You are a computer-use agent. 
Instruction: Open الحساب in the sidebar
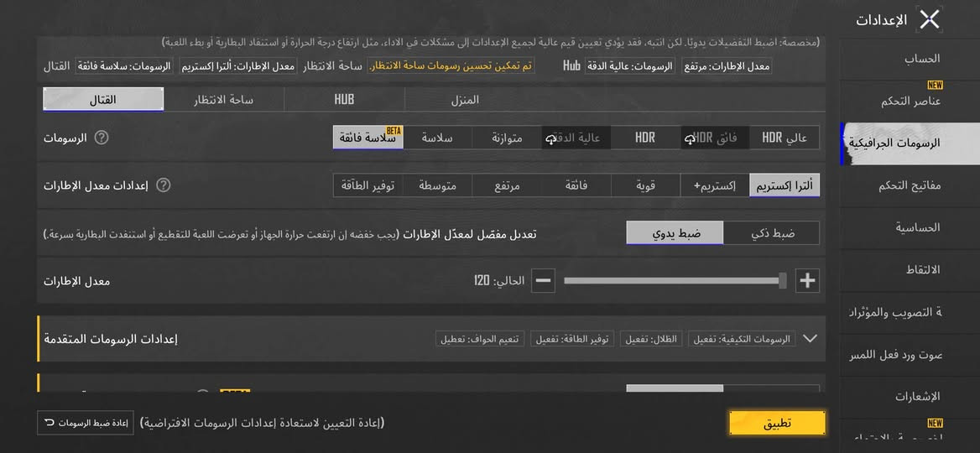click(910, 59)
